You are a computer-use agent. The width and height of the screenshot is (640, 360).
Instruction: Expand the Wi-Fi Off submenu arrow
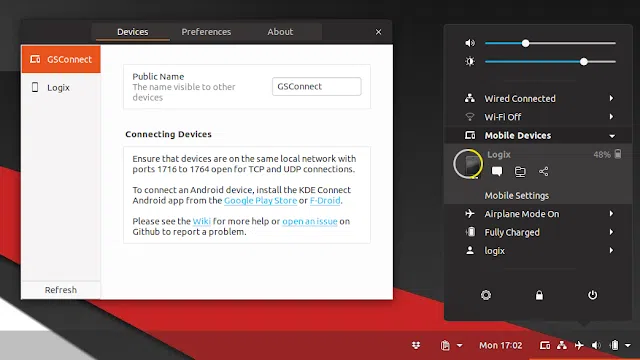(x=611, y=117)
